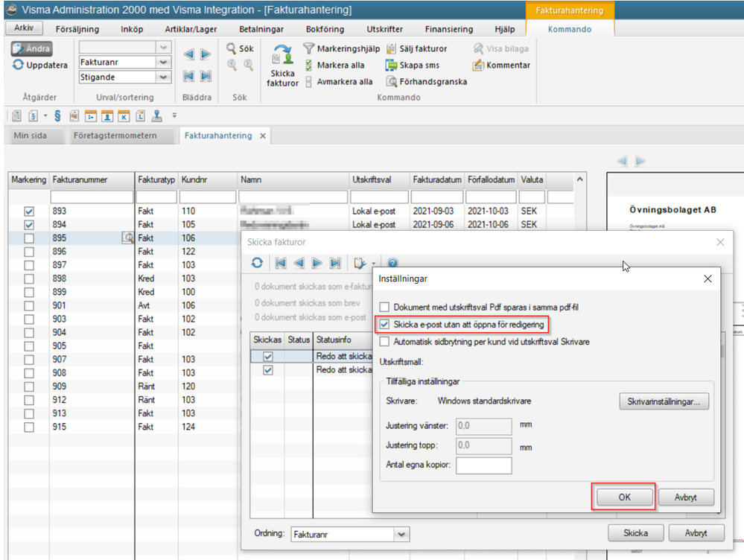Jump to last record in Bläddra group
Viewport: 744px width, 560px height.
[x=206, y=76]
